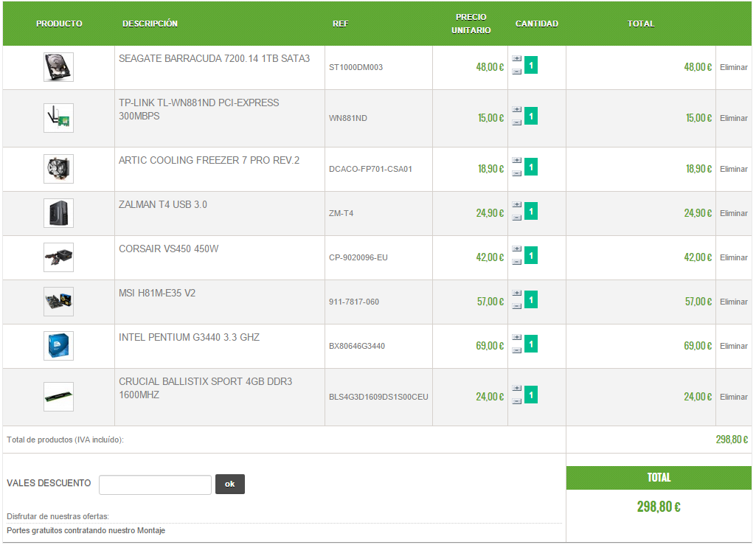Screen dimensions: 756x545
Task: Select quantity box for Intel Pentium G3440
Action: pos(531,344)
